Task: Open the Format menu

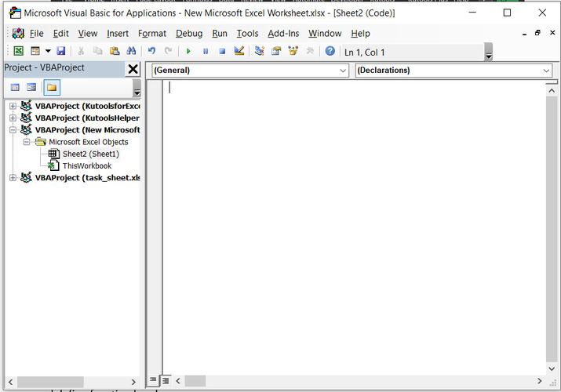Action: [x=152, y=34]
